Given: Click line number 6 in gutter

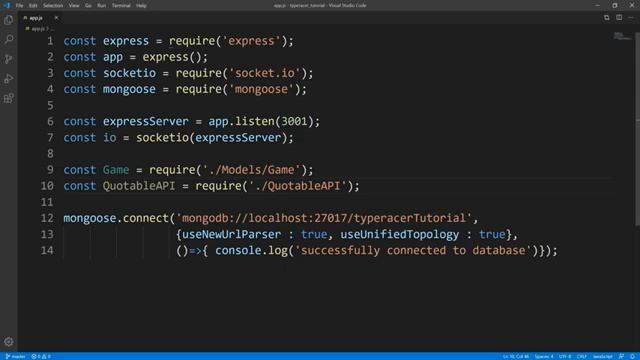Looking at the screenshot, I should pos(50,122).
